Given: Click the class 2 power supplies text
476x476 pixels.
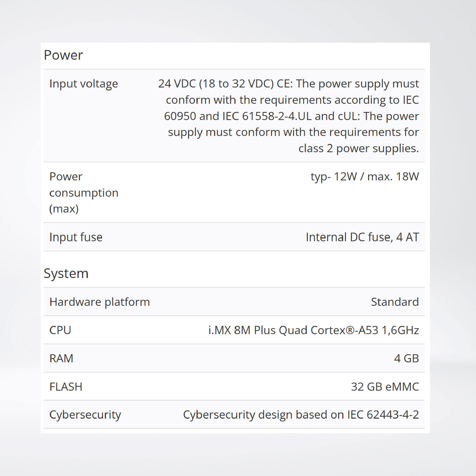Looking at the screenshot, I should 358,148.
